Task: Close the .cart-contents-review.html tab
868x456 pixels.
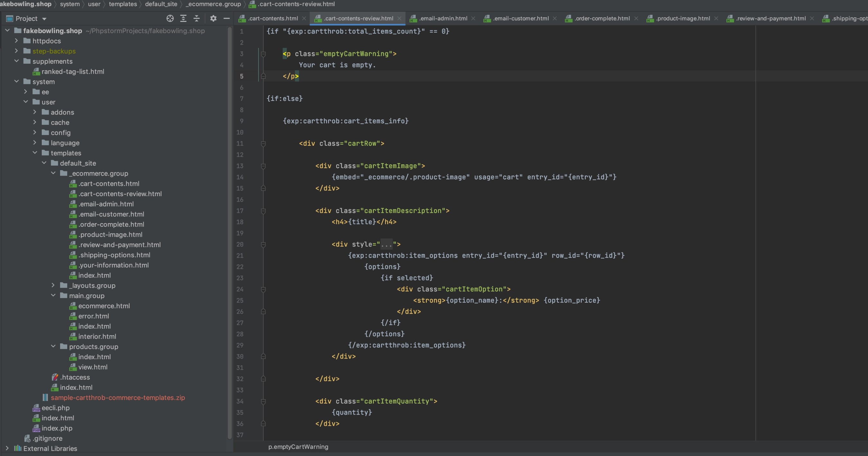Action: [x=399, y=19]
